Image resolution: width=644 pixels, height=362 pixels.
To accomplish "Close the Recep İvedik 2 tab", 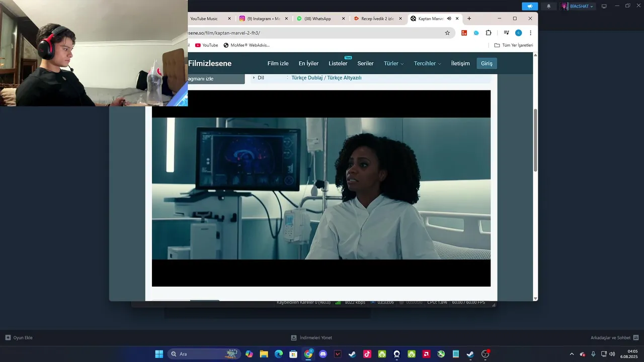I will 400,19.
